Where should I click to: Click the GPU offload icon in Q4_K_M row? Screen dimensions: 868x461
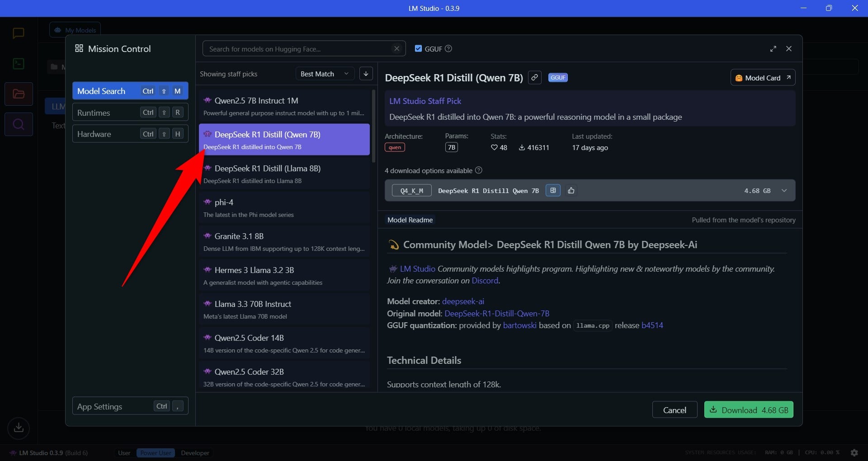click(x=553, y=190)
